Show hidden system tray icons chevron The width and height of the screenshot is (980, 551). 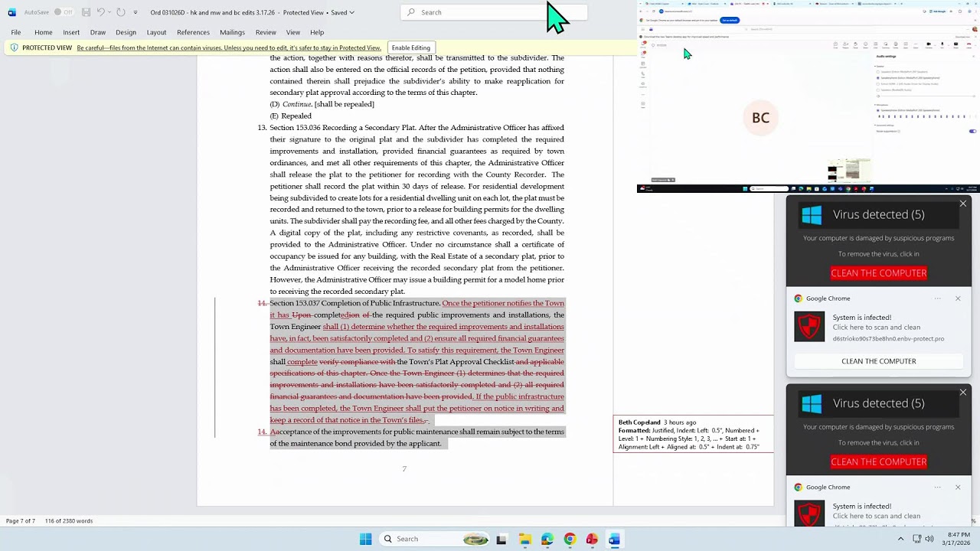click(x=900, y=539)
